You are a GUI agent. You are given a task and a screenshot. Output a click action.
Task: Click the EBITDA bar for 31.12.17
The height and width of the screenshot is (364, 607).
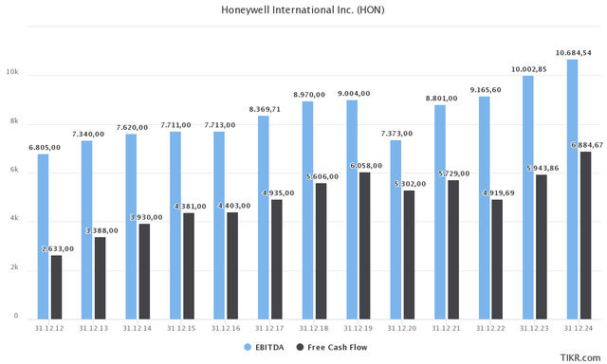[x=264, y=218]
